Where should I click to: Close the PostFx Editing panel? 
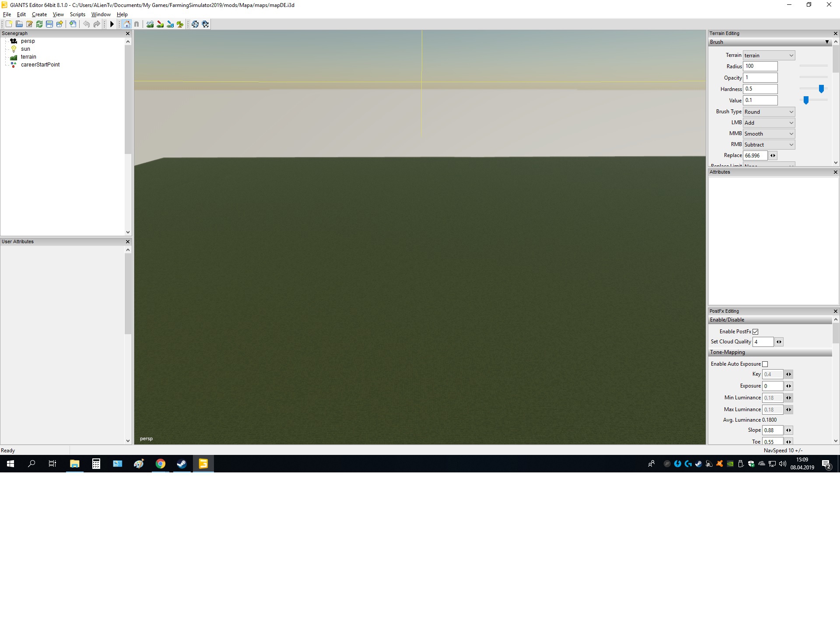[836, 311]
